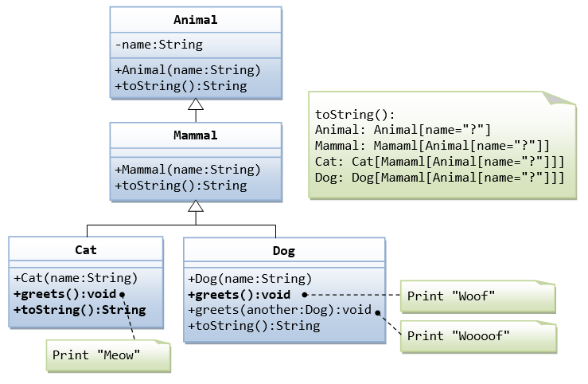Click the Dog class title
Viewport: 588px width, 384px height.
coord(283,251)
